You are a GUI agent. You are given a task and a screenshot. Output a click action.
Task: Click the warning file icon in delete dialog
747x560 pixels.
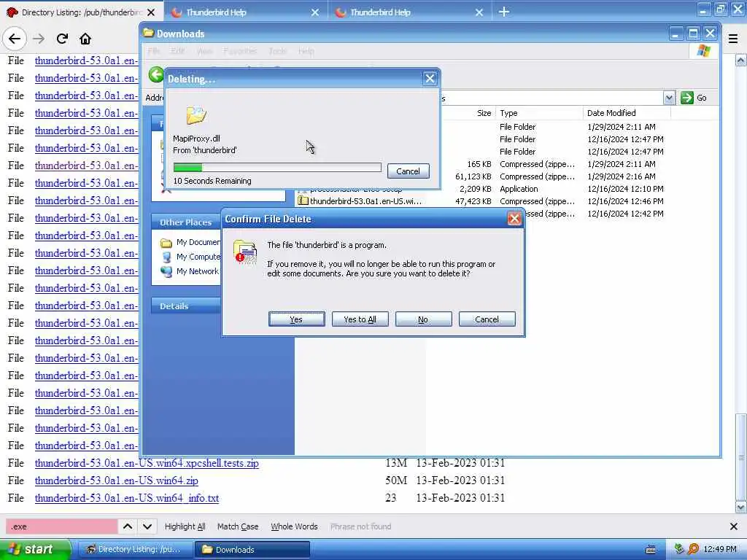tap(245, 252)
